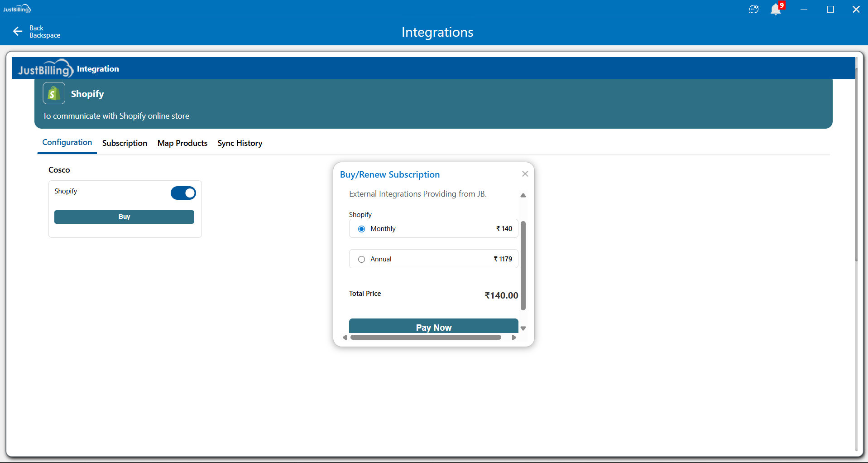Select the Monthly subscription option
This screenshot has width=868, height=463.
click(361, 229)
